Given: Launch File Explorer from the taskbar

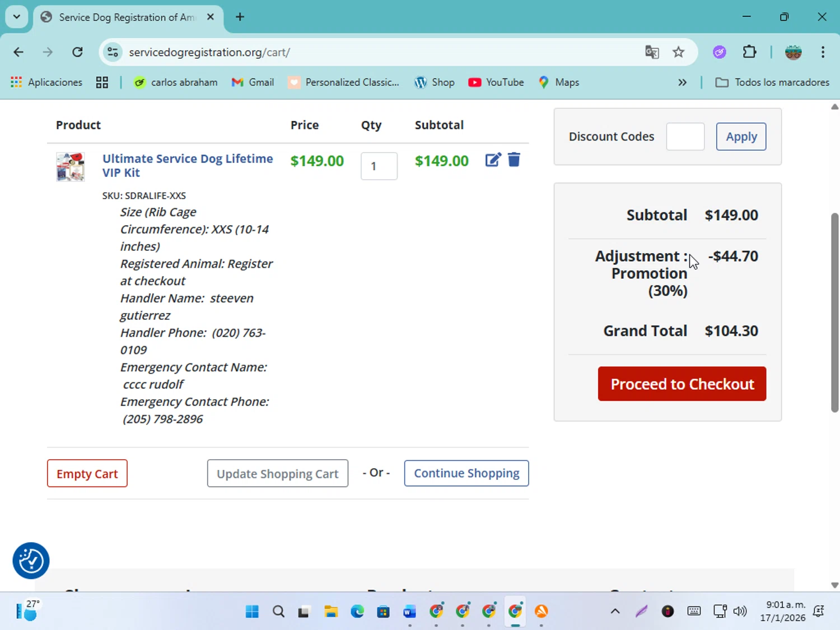Looking at the screenshot, I should coord(331,611).
